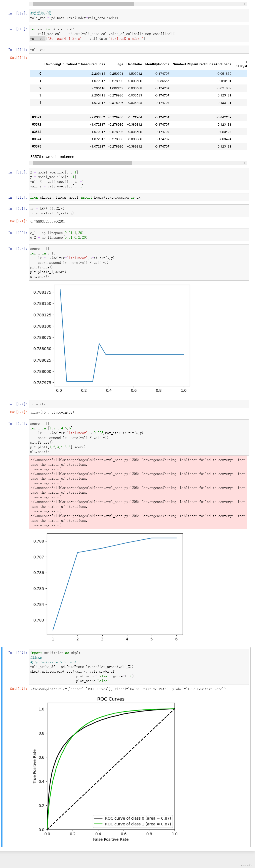Viewport: 255px width, 868px height.
Task: Focus code cell In [115] defining X and y
Action: pos(139,179)
